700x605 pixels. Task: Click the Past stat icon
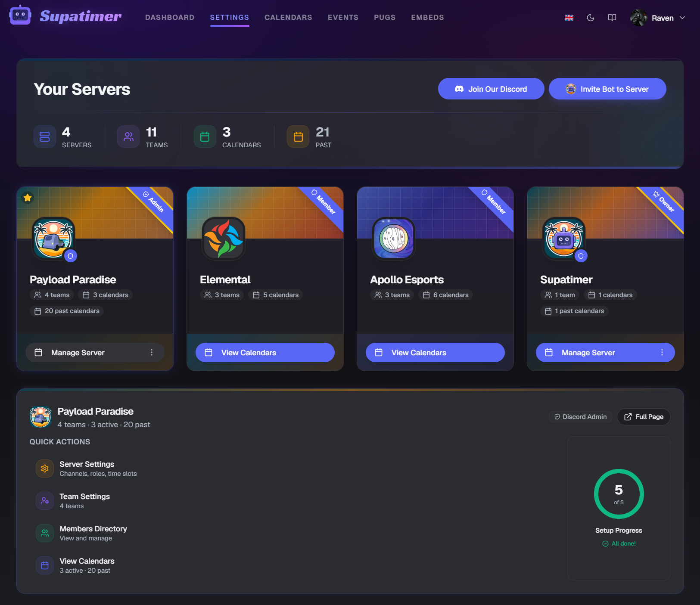[x=298, y=137]
